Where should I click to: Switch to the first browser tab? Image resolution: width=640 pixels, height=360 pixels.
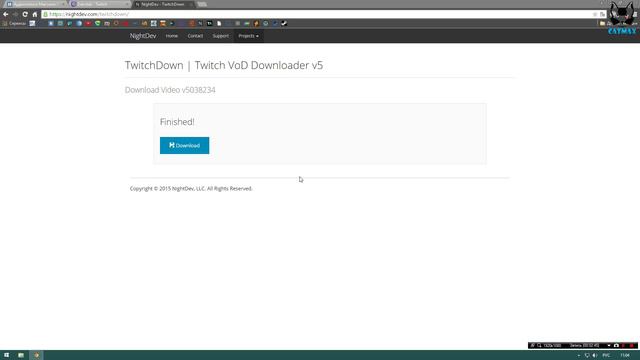pyautogui.click(x=35, y=4)
